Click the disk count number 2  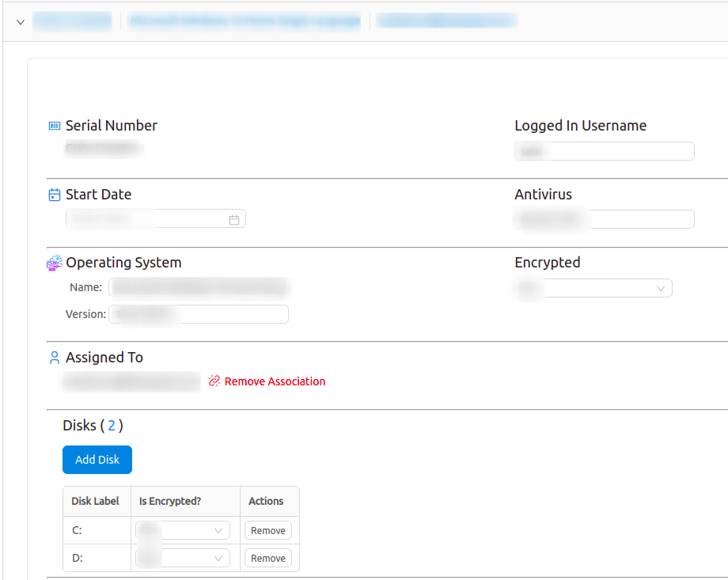112,426
